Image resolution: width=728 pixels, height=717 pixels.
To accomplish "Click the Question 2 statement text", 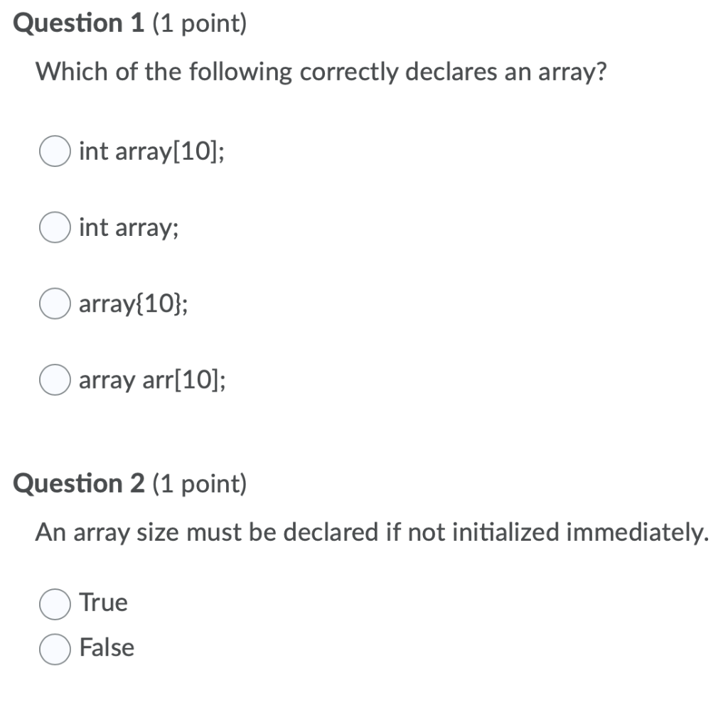I will tap(371, 532).
